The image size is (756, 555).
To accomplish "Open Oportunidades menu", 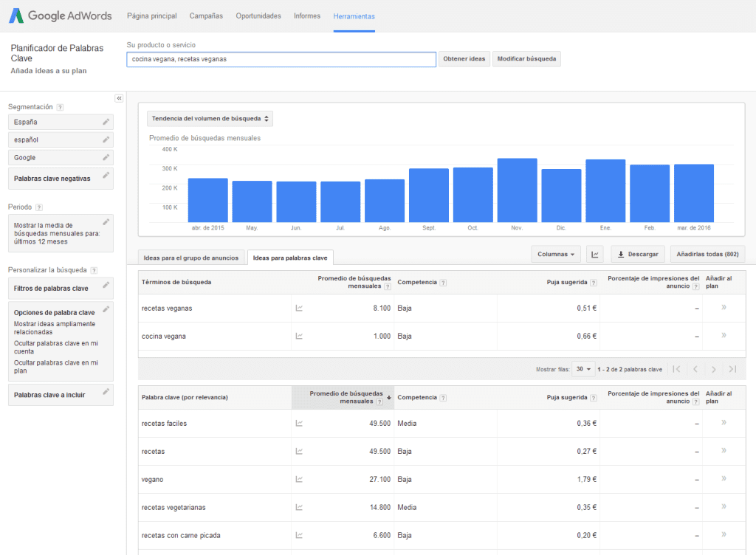I will 258,16.
